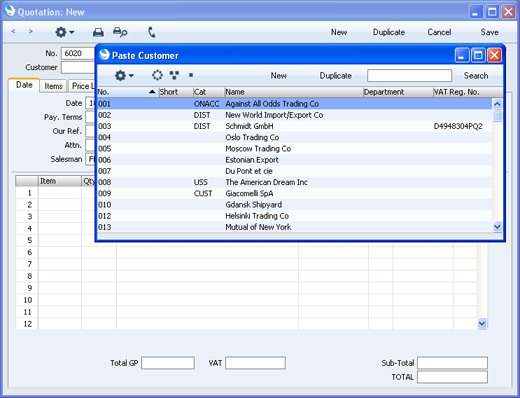Viewport: 520px width, 398px height.
Task: Click the Search button
Action: 476,76
